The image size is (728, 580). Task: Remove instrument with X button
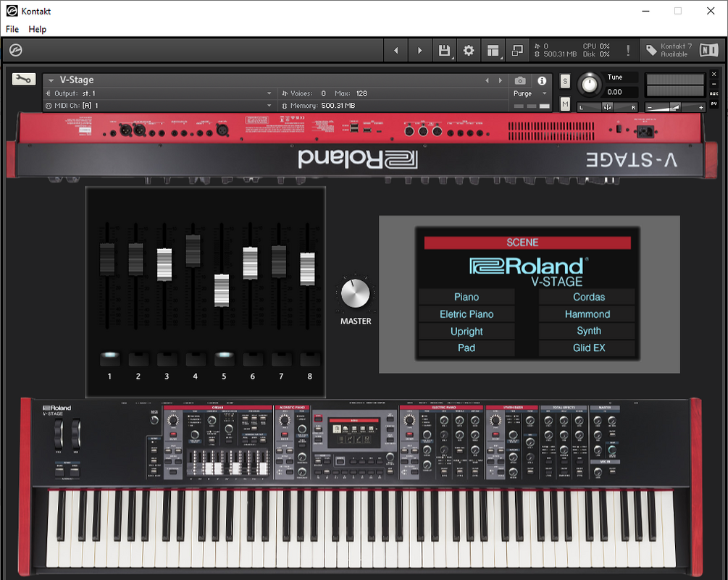(x=714, y=75)
